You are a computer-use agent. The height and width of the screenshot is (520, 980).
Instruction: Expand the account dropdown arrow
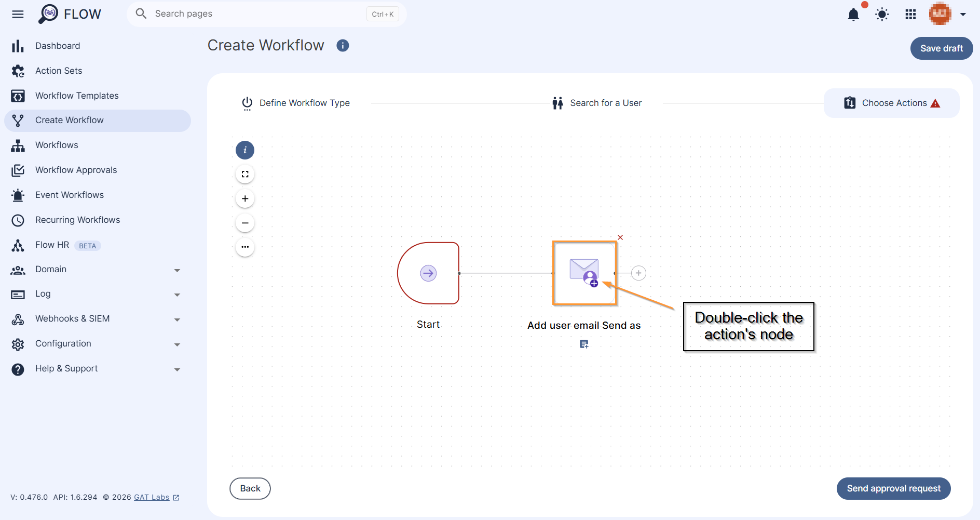963,15
